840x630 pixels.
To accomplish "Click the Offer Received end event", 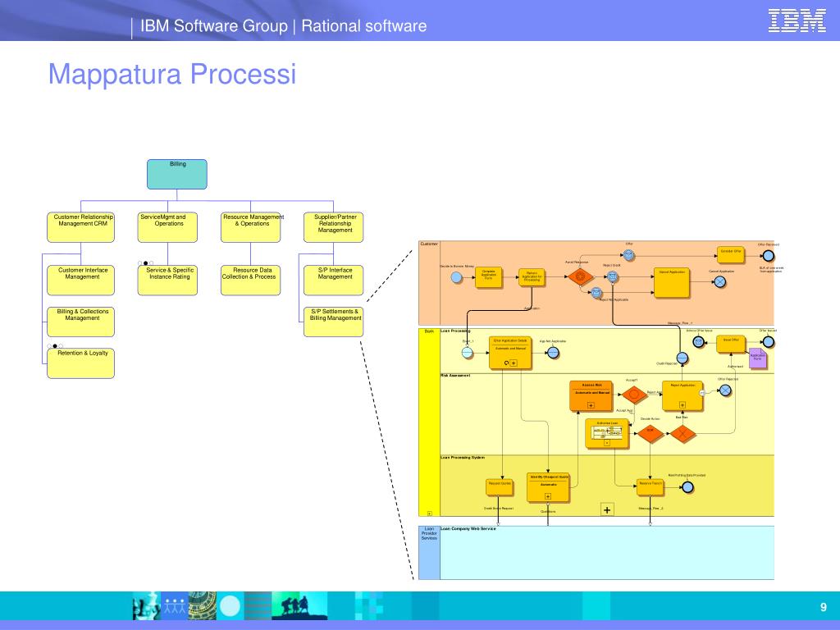I will (768, 255).
